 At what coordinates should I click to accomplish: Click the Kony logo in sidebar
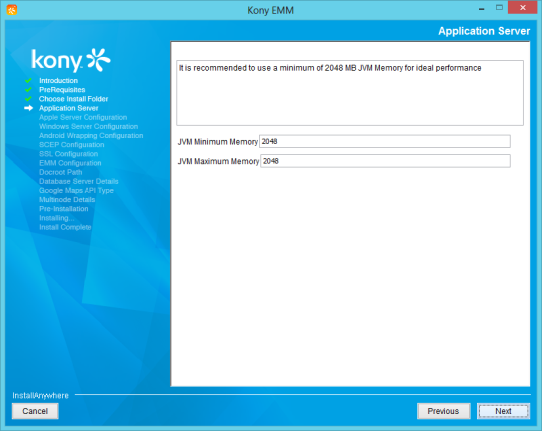[71, 60]
